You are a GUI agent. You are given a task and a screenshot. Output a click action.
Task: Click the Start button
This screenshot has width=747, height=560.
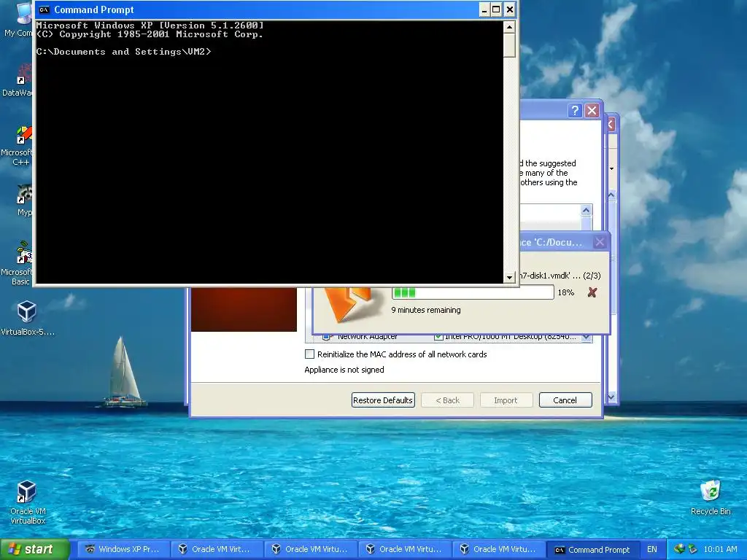coord(34,549)
